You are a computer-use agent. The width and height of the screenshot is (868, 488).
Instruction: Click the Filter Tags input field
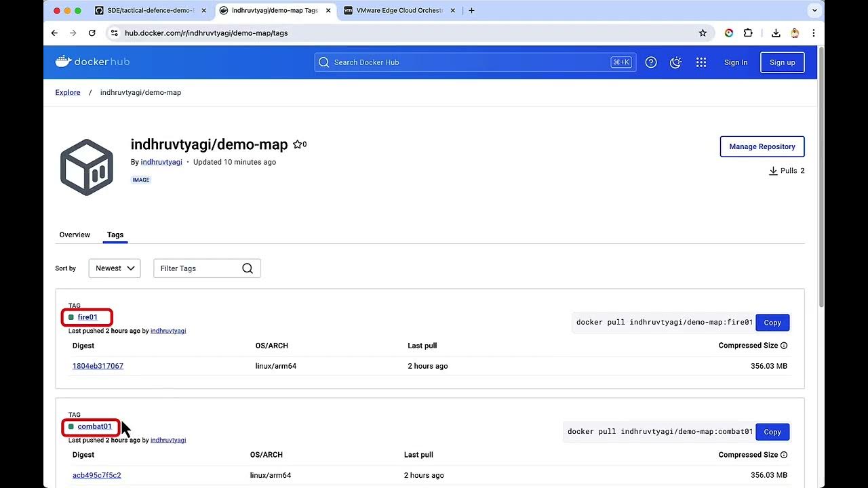197,268
